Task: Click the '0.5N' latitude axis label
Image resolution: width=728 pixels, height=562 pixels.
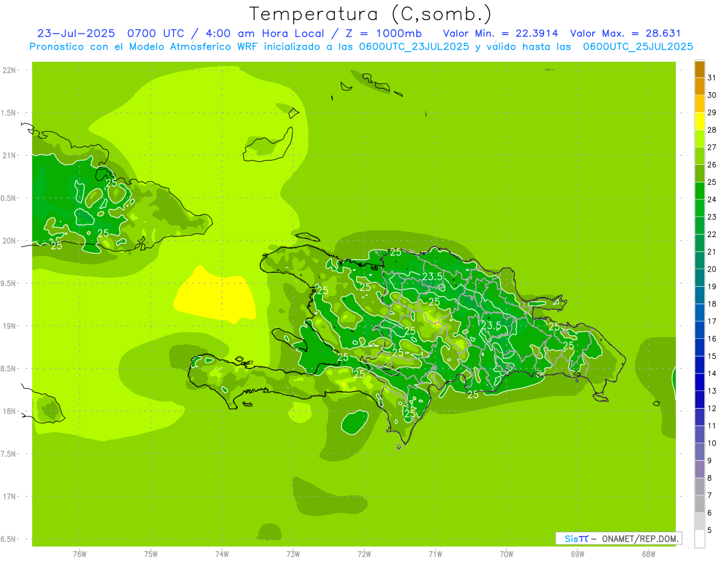Action: click(x=10, y=198)
